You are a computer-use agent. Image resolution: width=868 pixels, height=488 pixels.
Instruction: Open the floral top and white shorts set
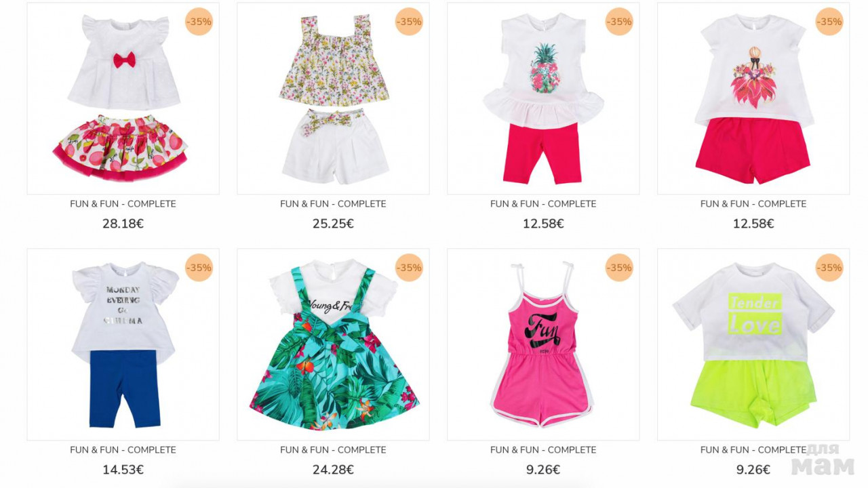click(333, 98)
